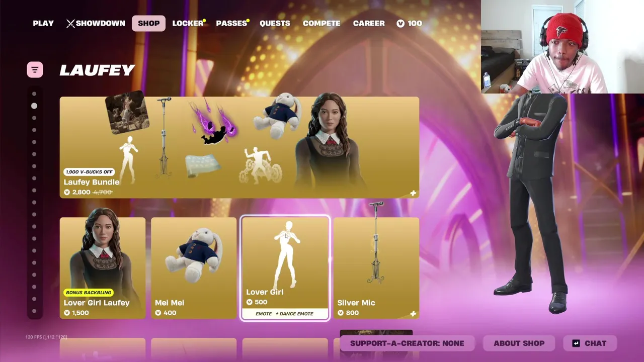This screenshot has width=644, height=362.
Task: Click the V-Bucks balance of 100
Action: (x=409, y=23)
